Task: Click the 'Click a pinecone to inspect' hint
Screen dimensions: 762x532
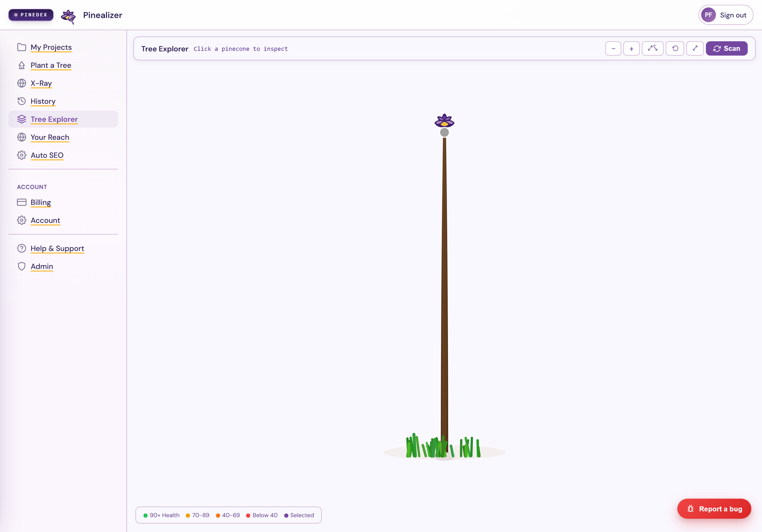Action: (241, 49)
